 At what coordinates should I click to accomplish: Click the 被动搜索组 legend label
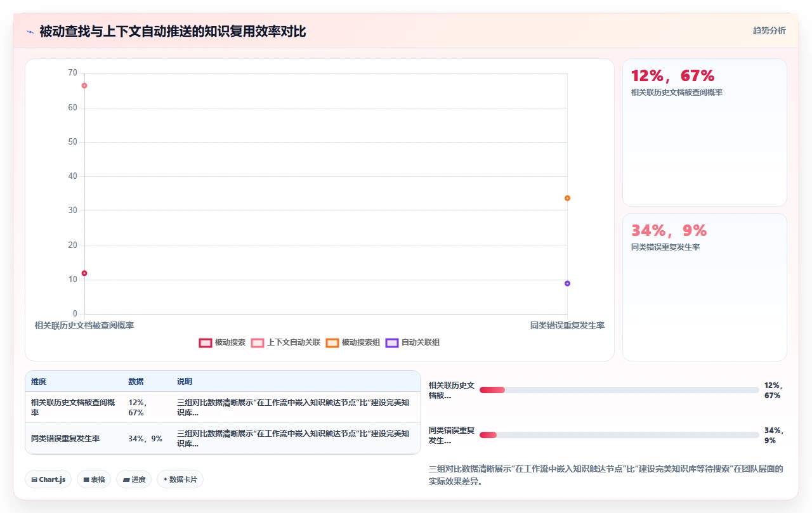[361, 342]
